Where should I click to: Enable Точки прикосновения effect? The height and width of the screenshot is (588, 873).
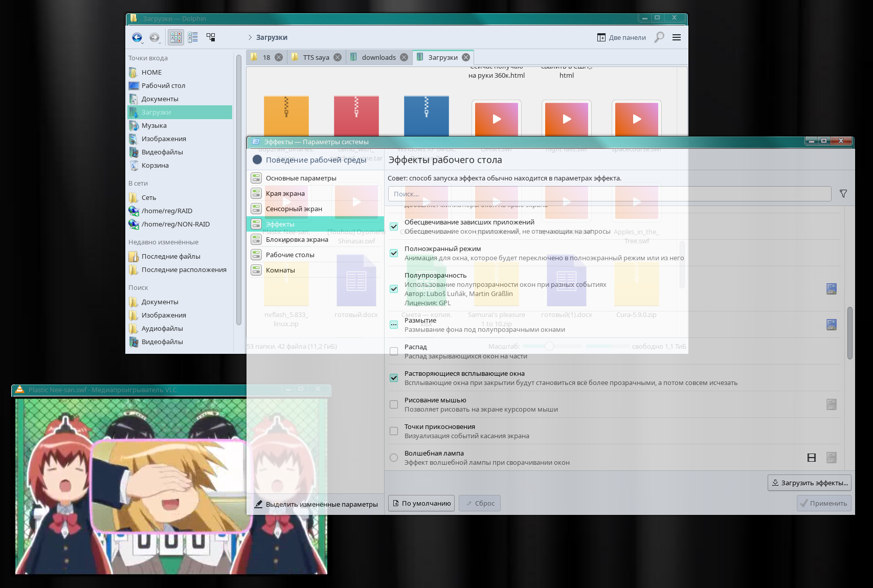coord(394,431)
